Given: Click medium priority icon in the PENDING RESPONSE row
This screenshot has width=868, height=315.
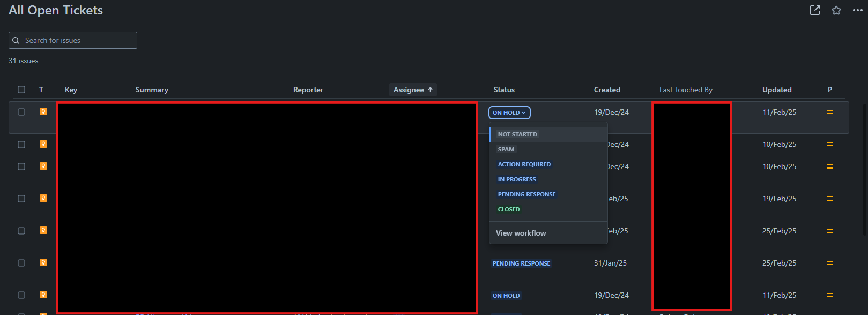Looking at the screenshot, I should tap(830, 263).
